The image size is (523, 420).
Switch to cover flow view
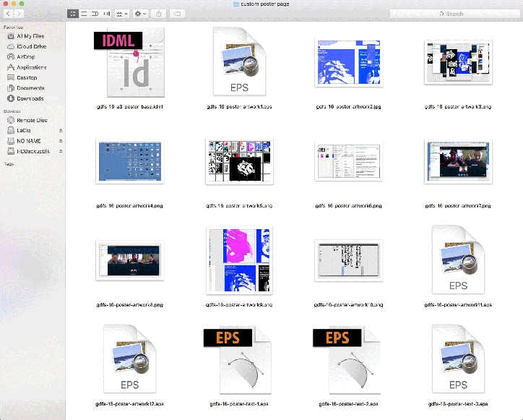[106, 14]
